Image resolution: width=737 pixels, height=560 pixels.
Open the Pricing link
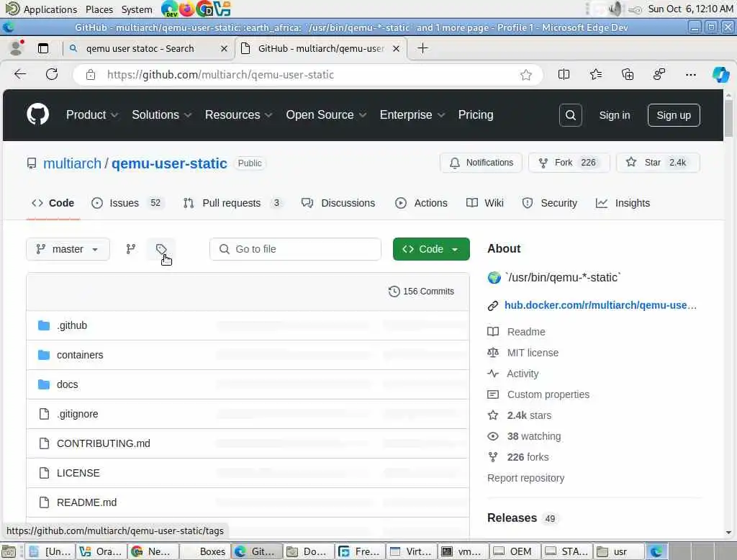(476, 114)
